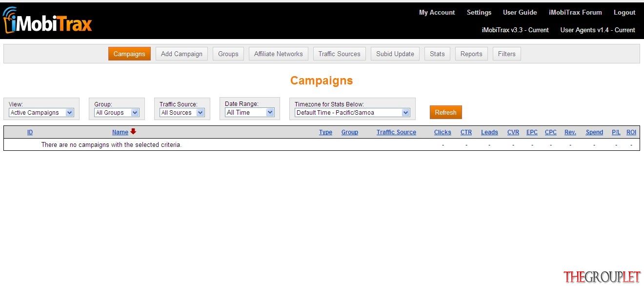The image size is (644, 286).
Task: Click the Leads column header
Action: (489, 132)
